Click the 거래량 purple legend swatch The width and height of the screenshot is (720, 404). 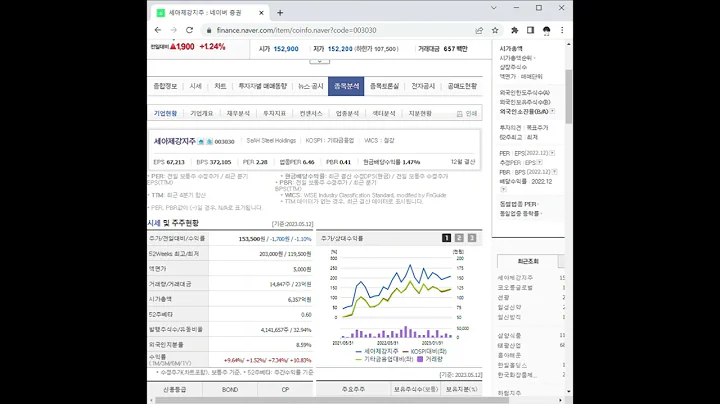(420, 359)
